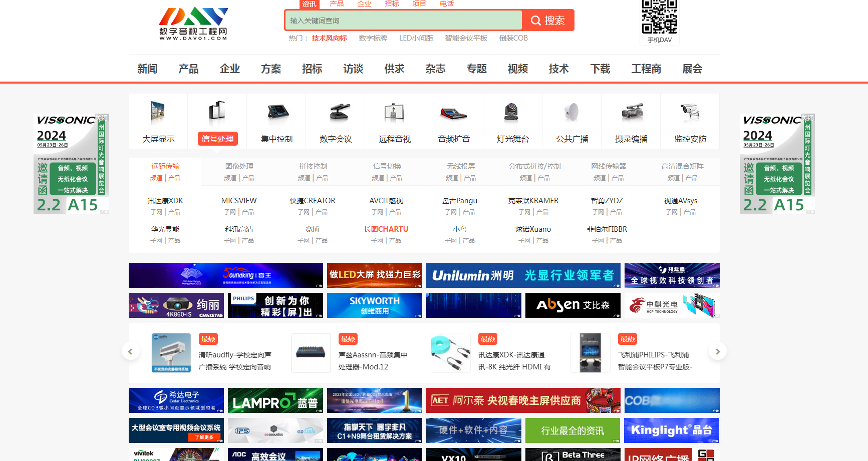Screen dimensions: 868x461
Task: Open the 公共广播 speaker icon
Action: [572, 112]
